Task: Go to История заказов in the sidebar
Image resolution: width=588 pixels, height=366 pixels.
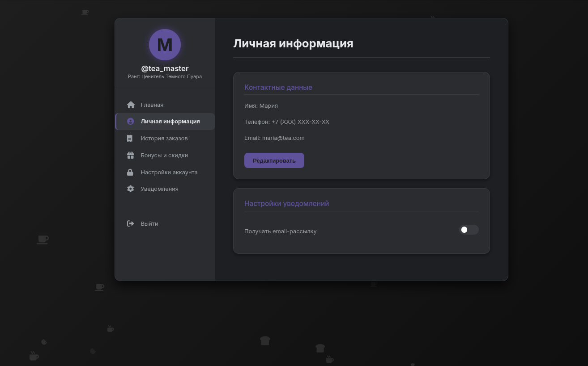Action: [164, 139]
